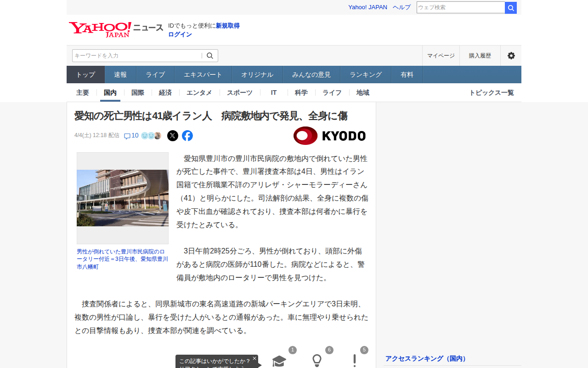The width and height of the screenshot is (588, 368).
Task: Switch to the 経済 category
Action: tap(165, 92)
